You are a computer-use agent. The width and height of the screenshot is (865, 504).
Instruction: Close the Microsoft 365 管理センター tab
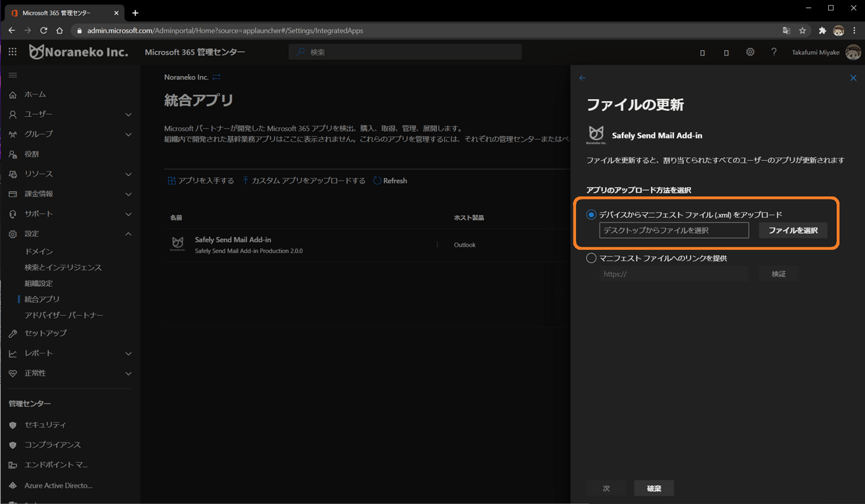(x=116, y=12)
